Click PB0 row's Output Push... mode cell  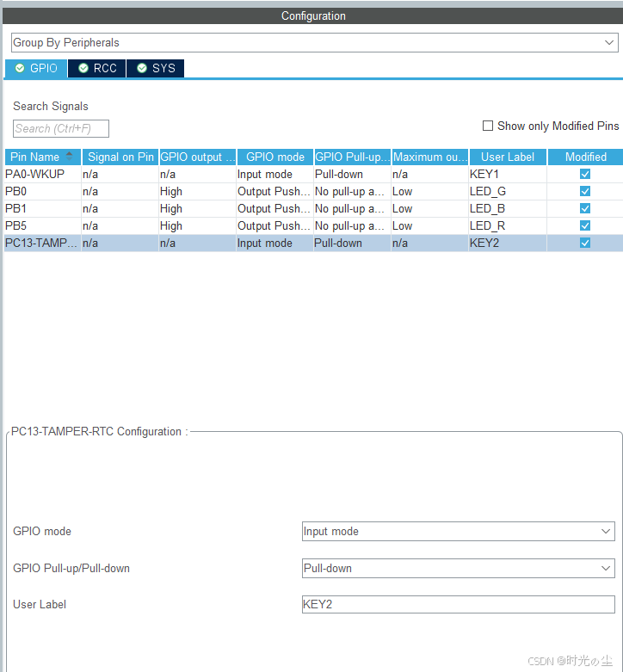tap(274, 191)
